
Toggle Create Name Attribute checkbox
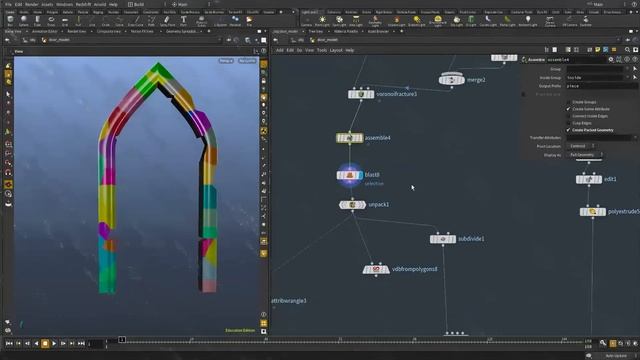(568, 109)
